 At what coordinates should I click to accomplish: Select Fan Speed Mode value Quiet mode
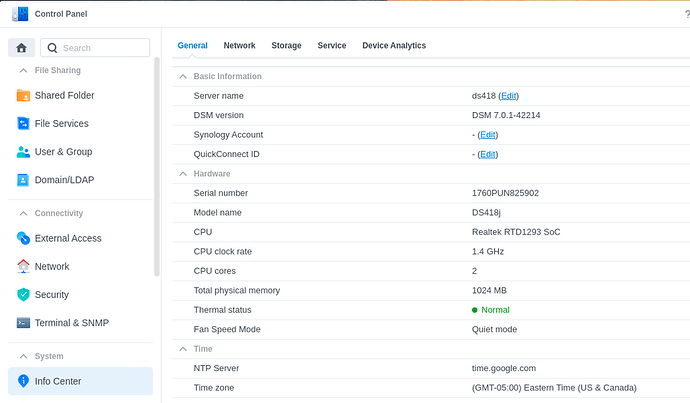(494, 330)
